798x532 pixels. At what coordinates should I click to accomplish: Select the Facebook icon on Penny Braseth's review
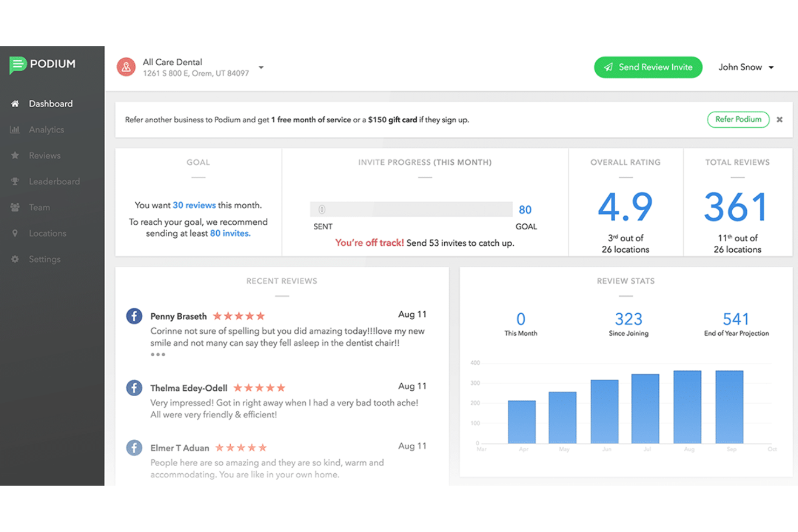pos(134,316)
